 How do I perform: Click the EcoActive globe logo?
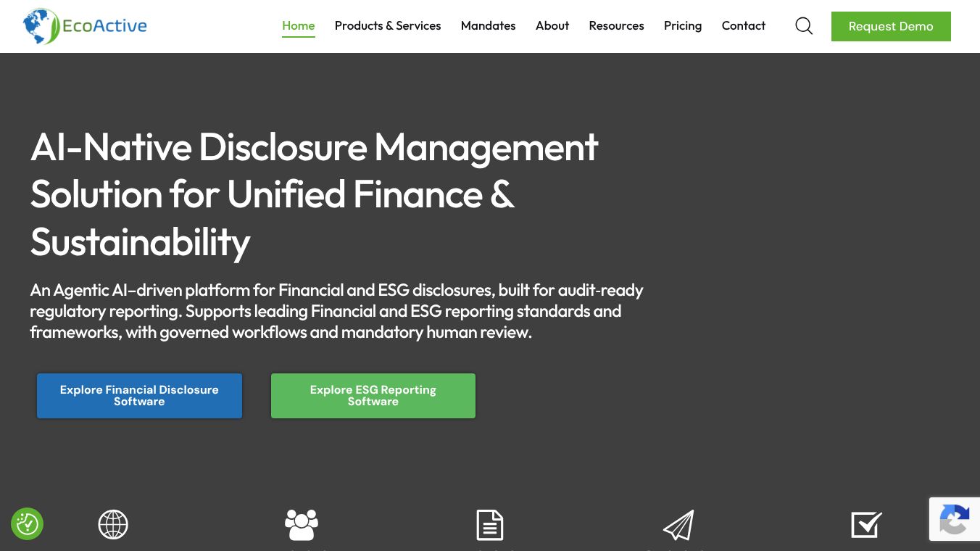[x=41, y=26]
